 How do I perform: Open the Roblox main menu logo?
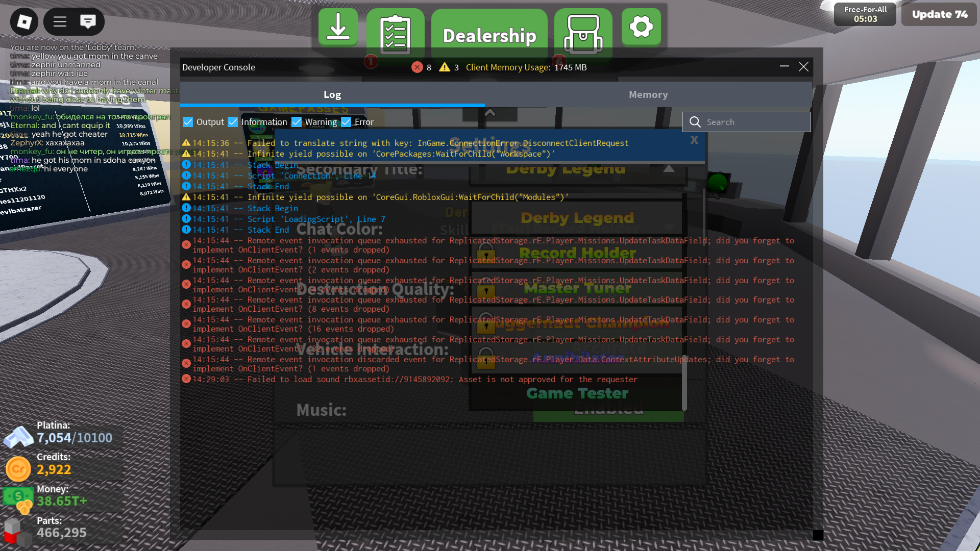24,21
